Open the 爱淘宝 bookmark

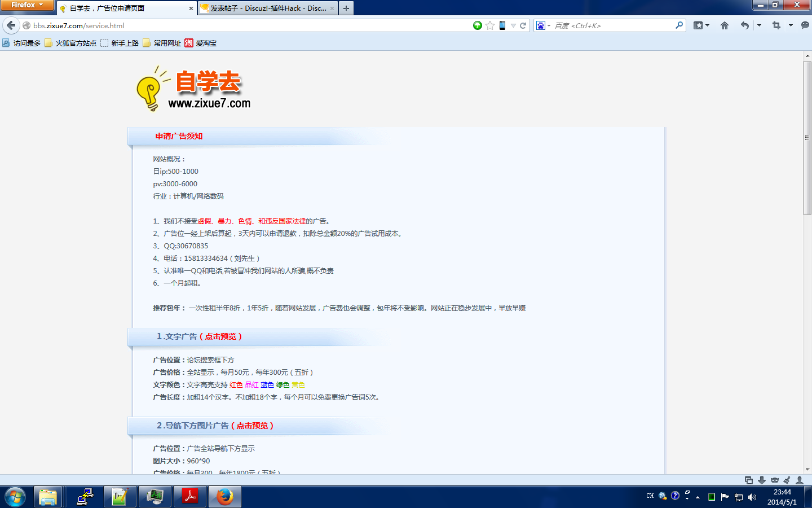point(201,43)
